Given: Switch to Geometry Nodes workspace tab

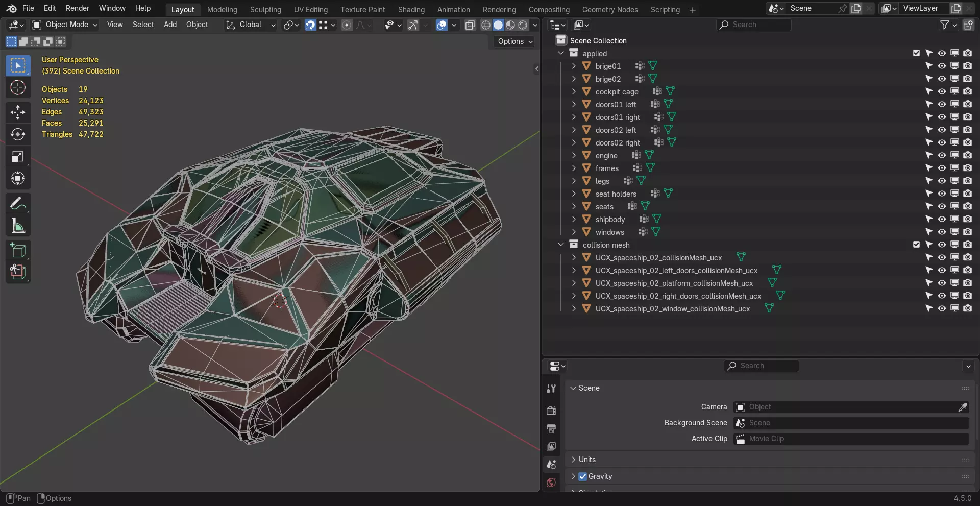Looking at the screenshot, I should (610, 10).
